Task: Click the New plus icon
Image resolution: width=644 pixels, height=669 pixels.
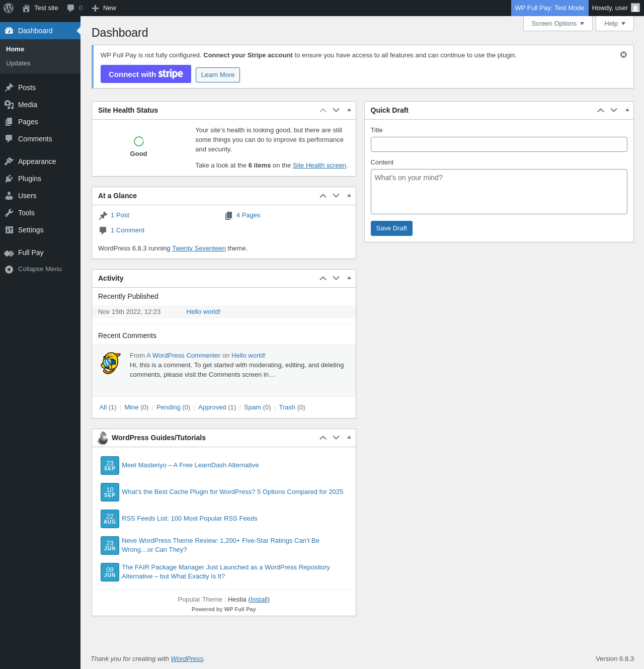Action: (95, 8)
